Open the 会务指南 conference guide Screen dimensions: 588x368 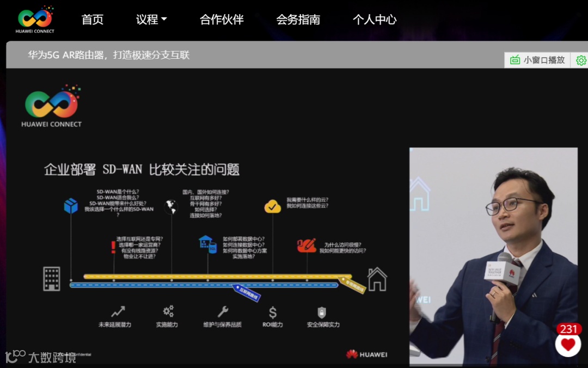[298, 20]
